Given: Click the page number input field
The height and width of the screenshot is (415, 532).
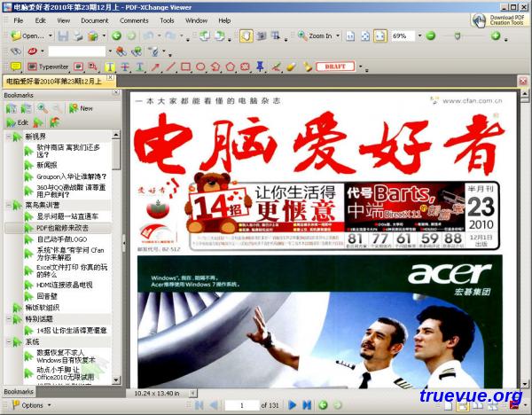Looking at the screenshot, I should click(x=242, y=405).
